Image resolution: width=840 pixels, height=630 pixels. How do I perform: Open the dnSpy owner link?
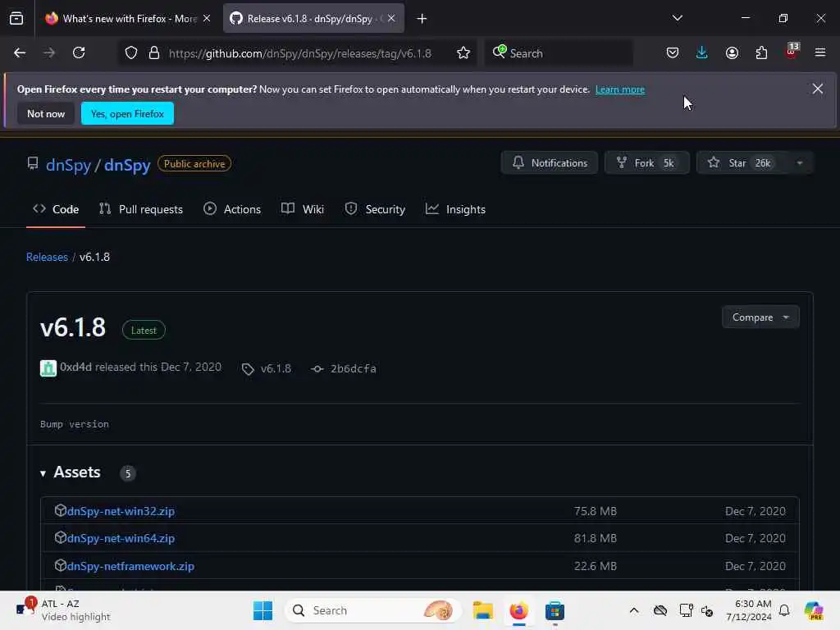[x=69, y=165]
